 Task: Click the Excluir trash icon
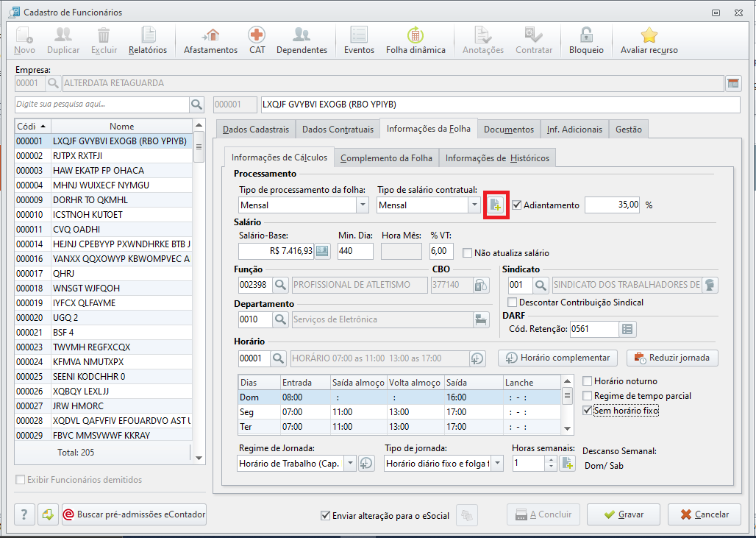104,35
